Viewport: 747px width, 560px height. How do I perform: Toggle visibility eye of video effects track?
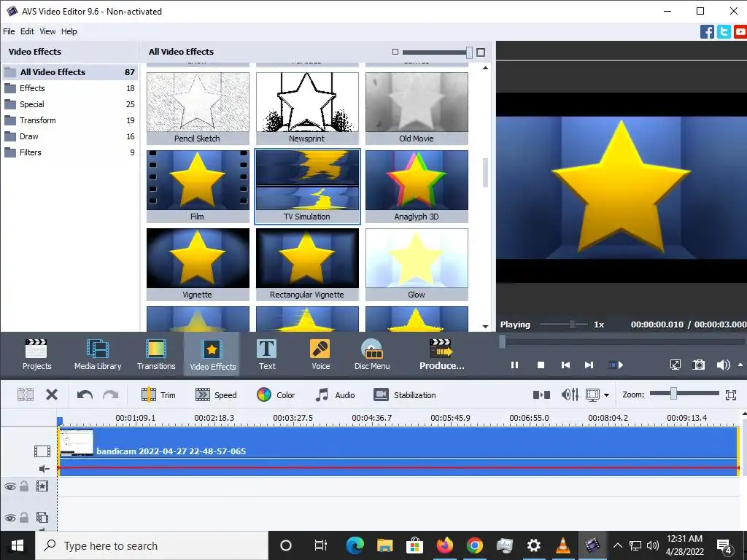(x=10, y=486)
